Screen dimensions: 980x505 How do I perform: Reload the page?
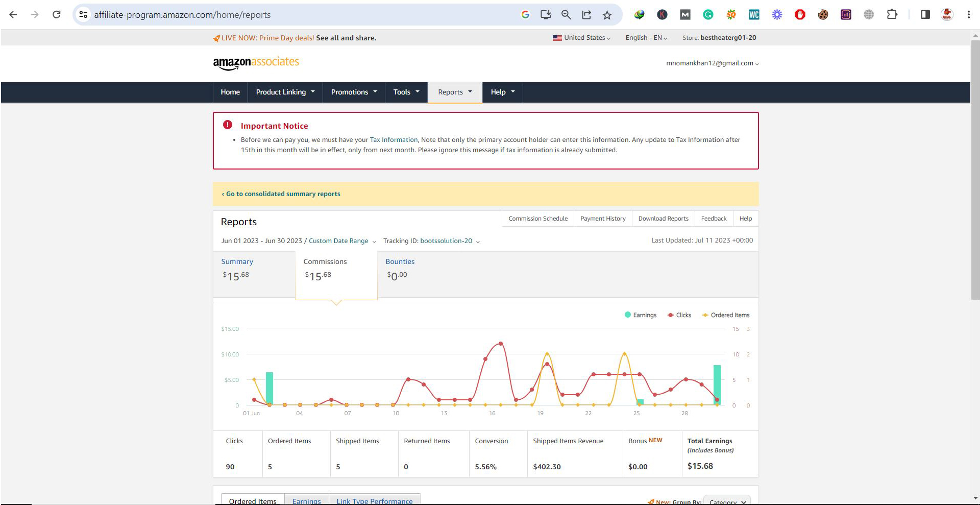click(x=57, y=15)
